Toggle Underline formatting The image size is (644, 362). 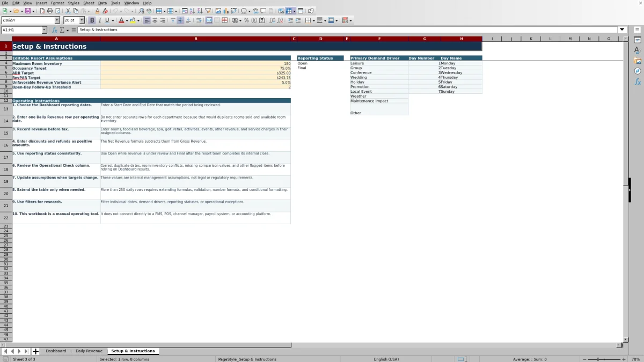(107, 20)
